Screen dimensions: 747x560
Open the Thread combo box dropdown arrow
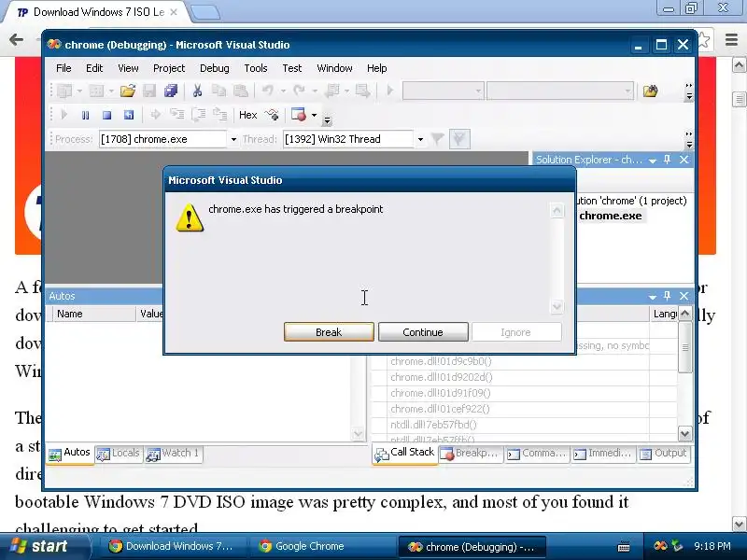(420, 139)
